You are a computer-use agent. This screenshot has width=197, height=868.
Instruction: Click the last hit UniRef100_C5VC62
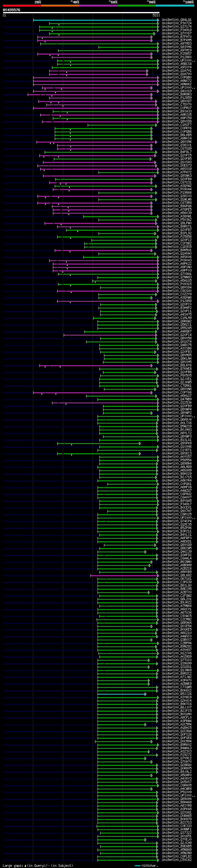pyautogui.click(x=177, y=860)
